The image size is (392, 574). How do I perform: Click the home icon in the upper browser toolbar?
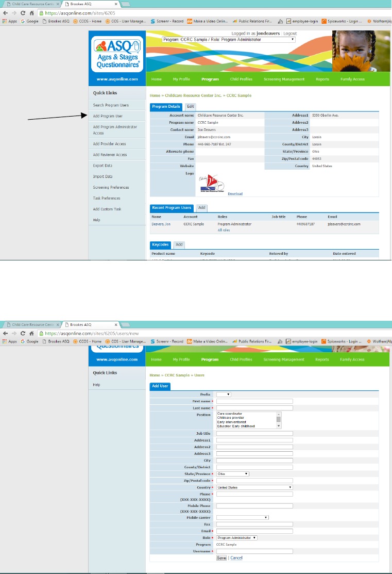[32, 12]
